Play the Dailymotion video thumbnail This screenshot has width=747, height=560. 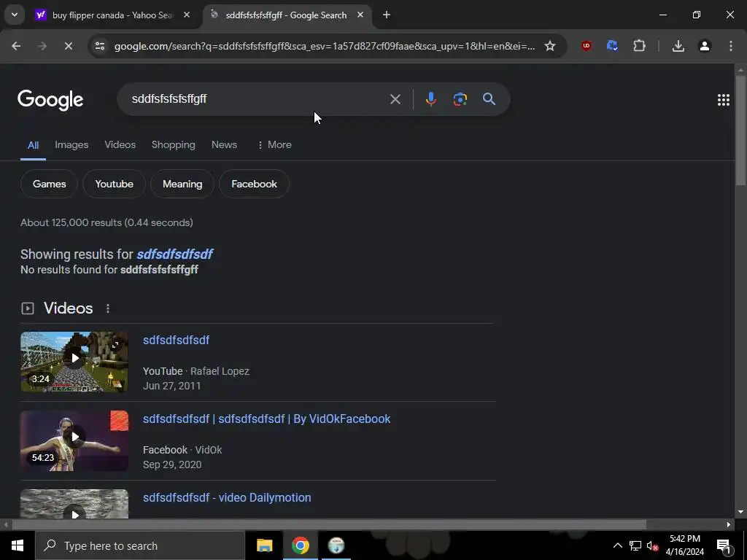[74, 504]
